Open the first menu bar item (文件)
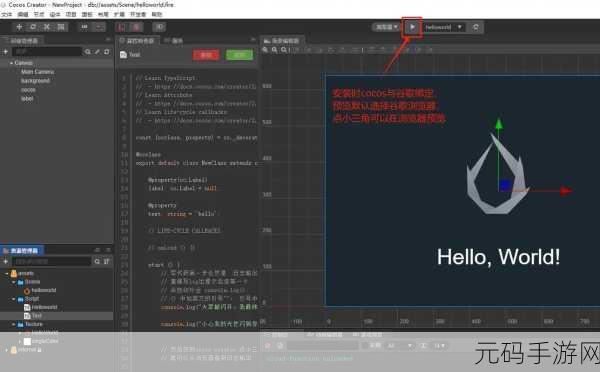The width and height of the screenshot is (600, 372). (7, 15)
